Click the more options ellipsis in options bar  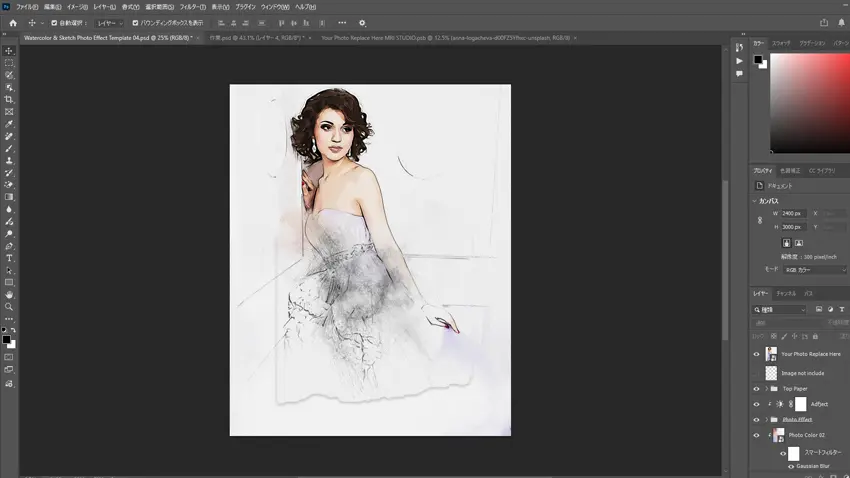pyautogui.click(x=342, y=22)
